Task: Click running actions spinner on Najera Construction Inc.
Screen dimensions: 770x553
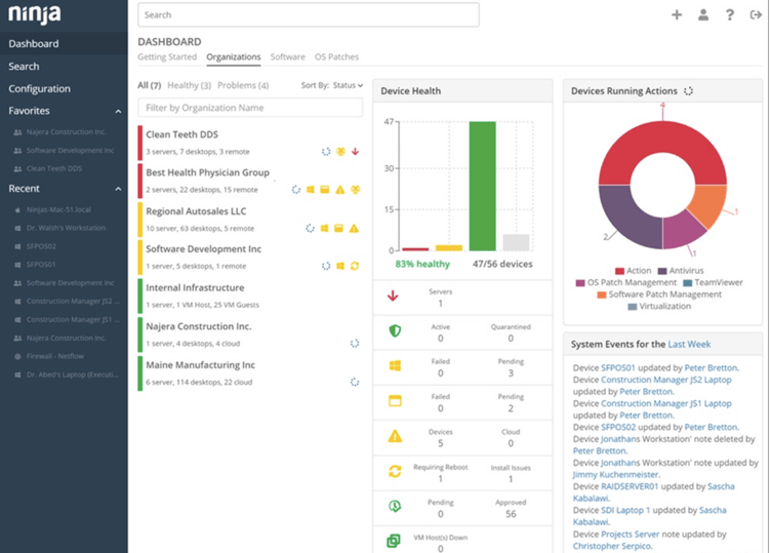Action: point(355,343)
